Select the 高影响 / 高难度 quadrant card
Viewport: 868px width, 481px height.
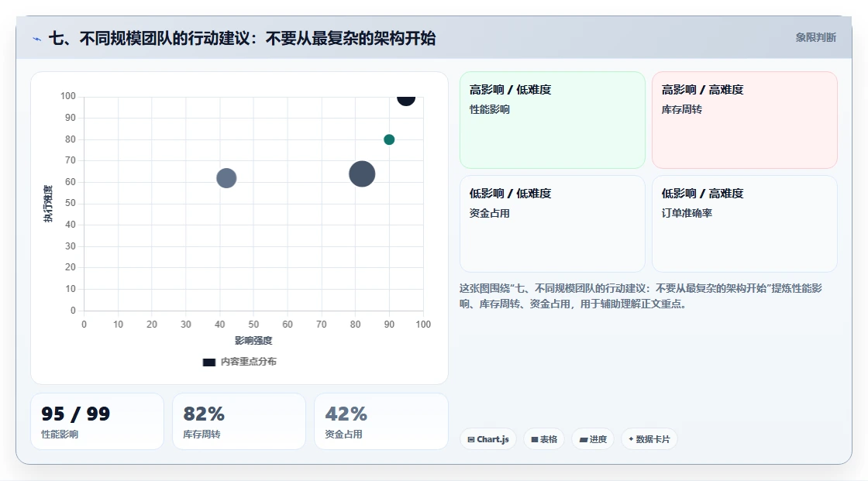[745, 120]
